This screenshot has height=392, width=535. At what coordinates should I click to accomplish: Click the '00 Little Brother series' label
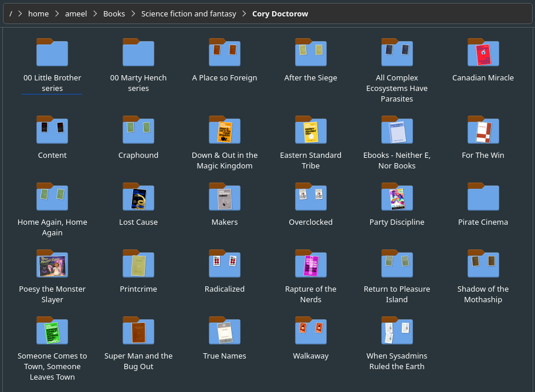[x=52, y=83]
